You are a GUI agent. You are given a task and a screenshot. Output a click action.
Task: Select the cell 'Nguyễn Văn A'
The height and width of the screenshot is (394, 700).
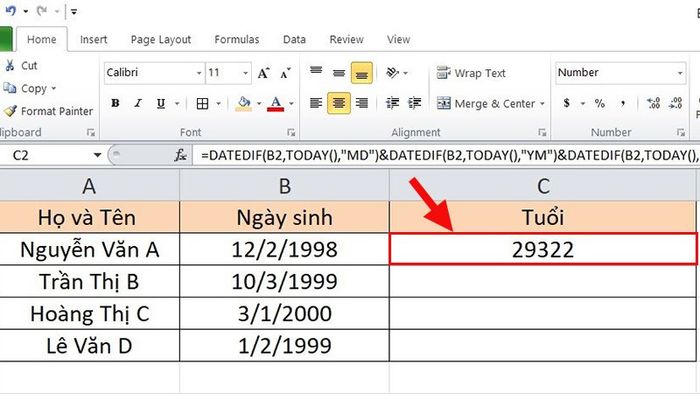click(x=89, y=249)
